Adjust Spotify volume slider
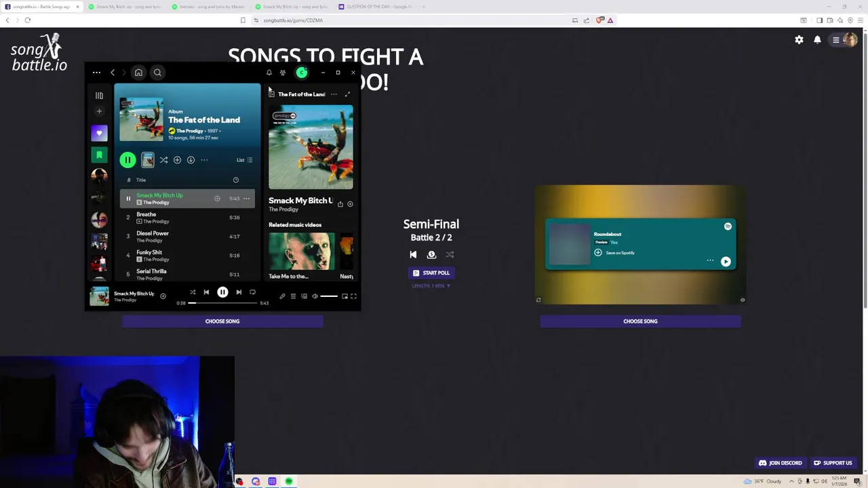Viewport: 868px width, 488px height. [329, 296]
